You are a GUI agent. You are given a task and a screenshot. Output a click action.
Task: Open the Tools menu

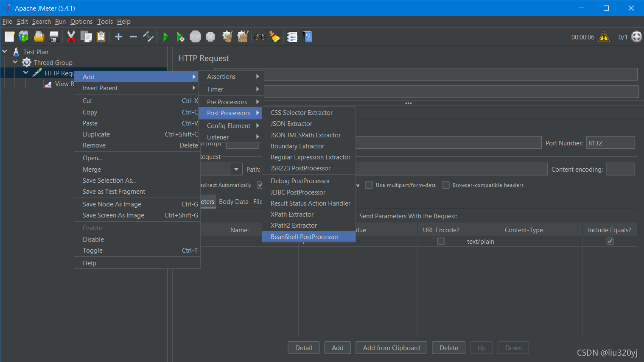point(105,22)
